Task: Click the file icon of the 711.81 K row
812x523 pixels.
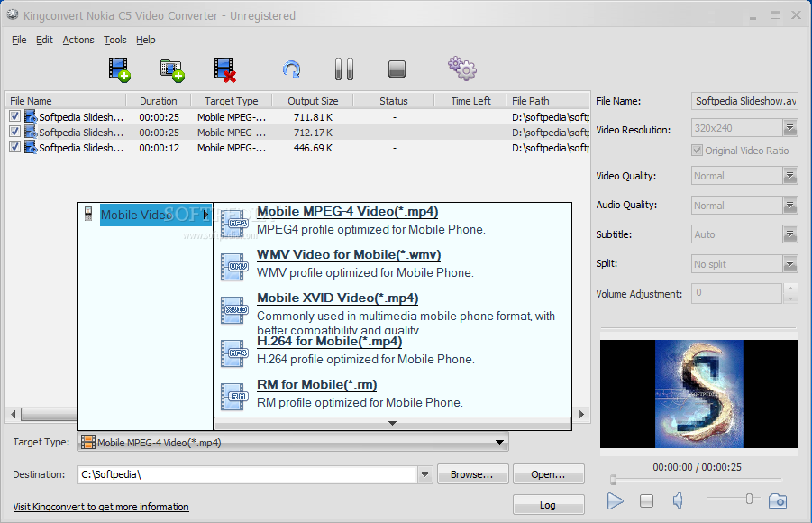Action: pyautogui.click(x=31, y=116)
